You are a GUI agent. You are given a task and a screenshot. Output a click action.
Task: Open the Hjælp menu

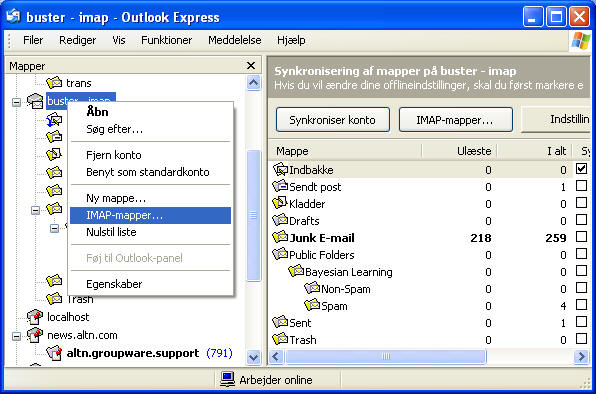pos(291,40)
